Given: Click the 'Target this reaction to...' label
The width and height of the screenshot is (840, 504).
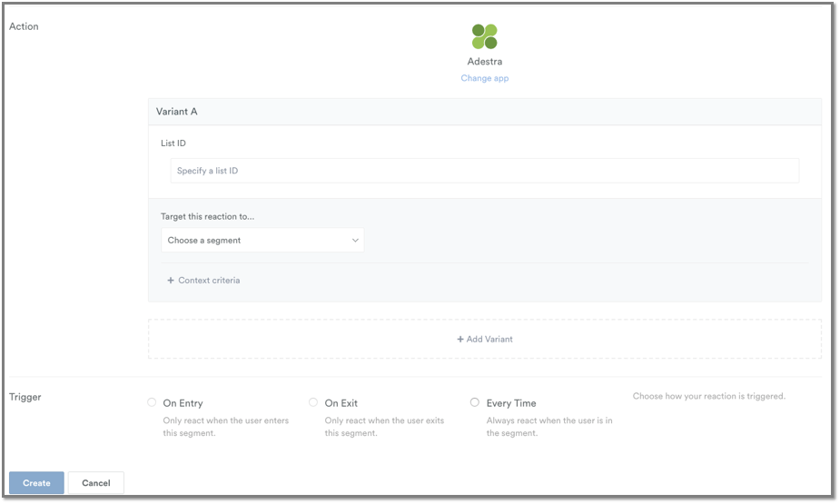Looking at the screenshot, I should [x=207, y=216].
